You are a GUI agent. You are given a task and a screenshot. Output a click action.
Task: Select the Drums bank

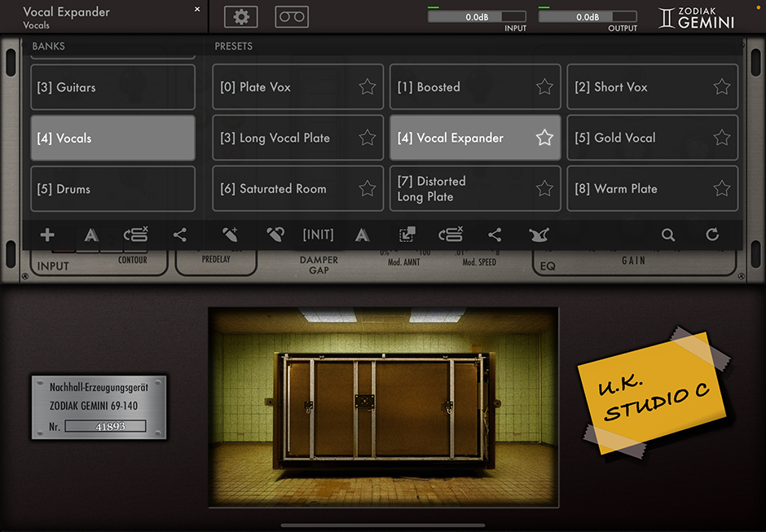coord(112,189)
